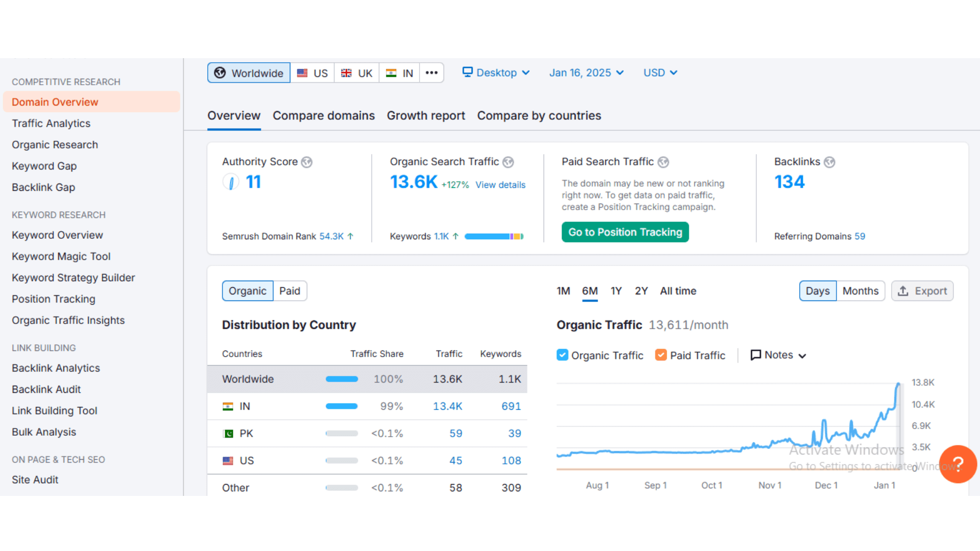Screen dimensions: 980x551
Task: Click the globe icon next to Organic Search Traffic
Action: click(508, 162)
